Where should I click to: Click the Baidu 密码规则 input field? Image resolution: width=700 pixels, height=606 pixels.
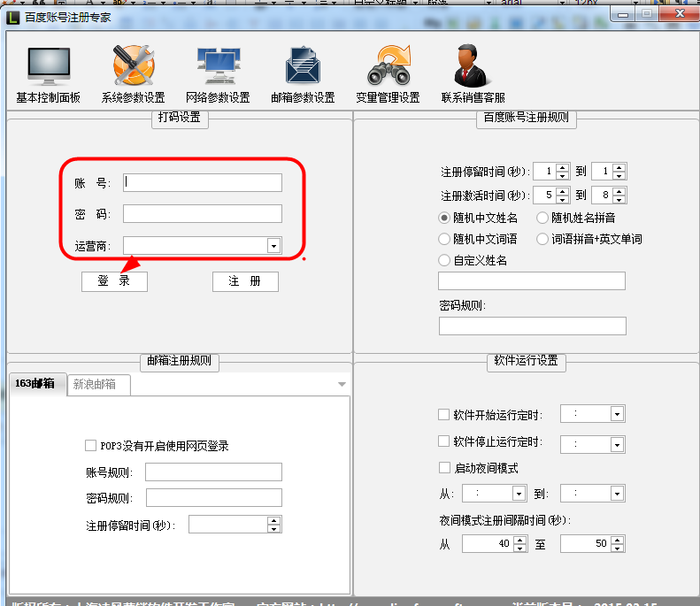(x=532, y=326)
